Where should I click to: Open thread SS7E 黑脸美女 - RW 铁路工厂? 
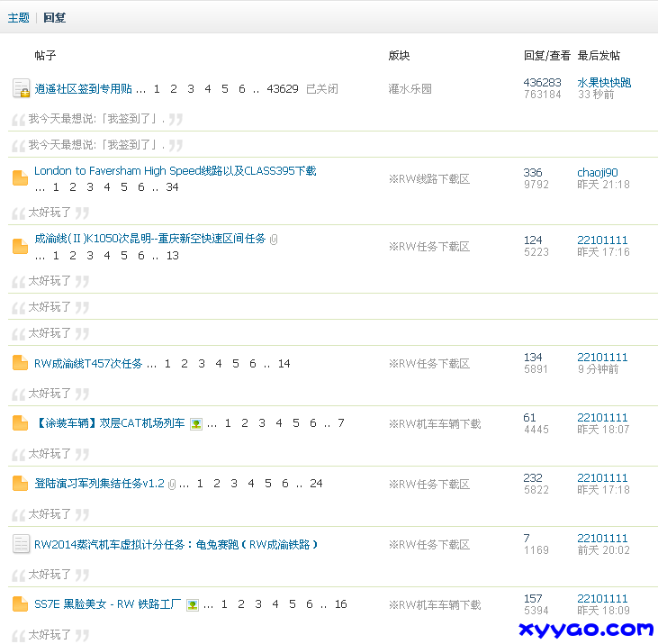point(108,604)
